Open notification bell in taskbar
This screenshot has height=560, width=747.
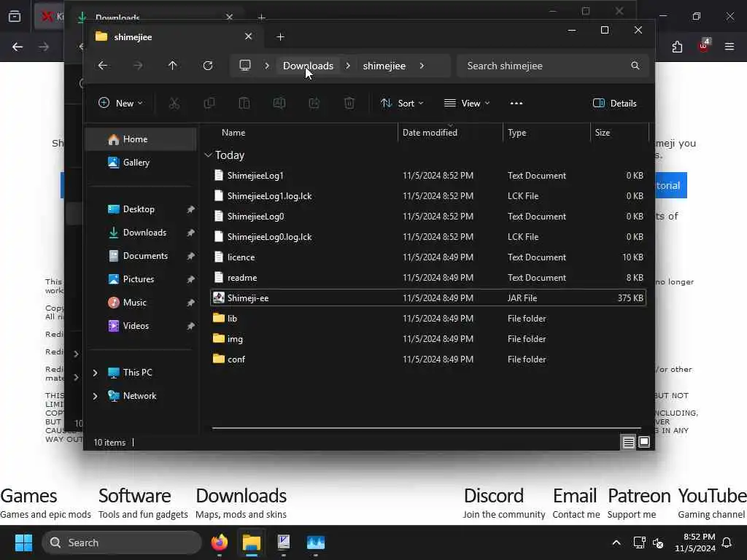727,542
